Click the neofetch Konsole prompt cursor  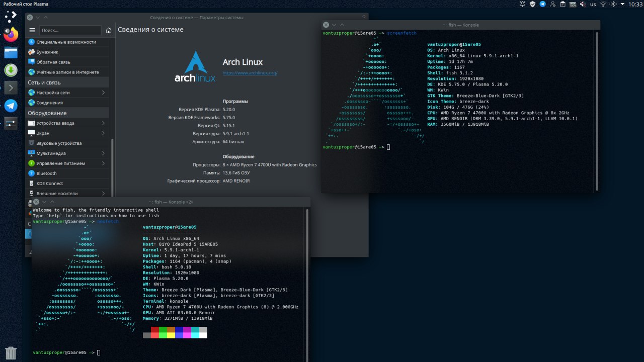(x=99, y=352)
